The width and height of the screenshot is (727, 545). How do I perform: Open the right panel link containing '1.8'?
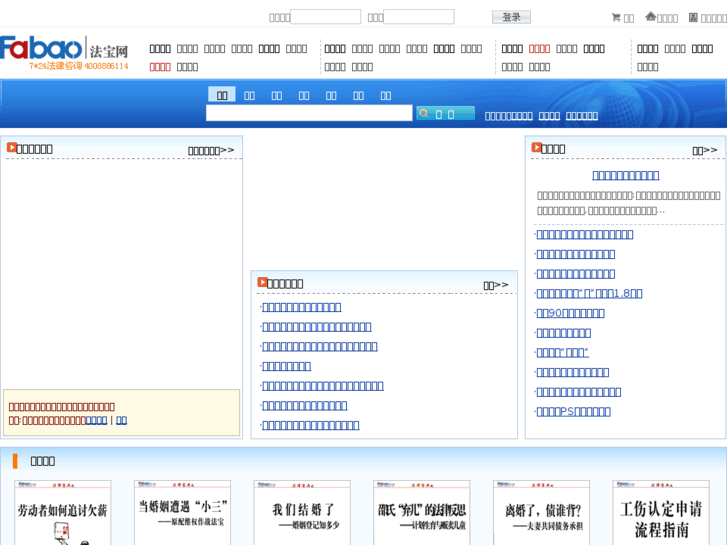589,293
